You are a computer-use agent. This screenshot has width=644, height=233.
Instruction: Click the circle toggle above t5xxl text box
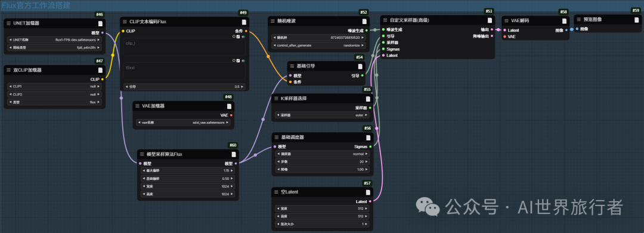tap(234, 60)
